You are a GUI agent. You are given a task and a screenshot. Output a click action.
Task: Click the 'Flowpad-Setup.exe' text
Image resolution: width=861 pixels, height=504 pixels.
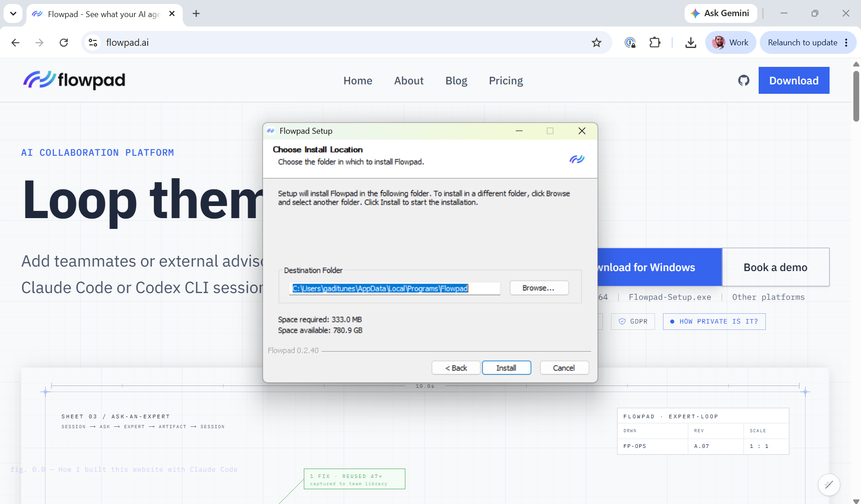click(x=670, y=297)
